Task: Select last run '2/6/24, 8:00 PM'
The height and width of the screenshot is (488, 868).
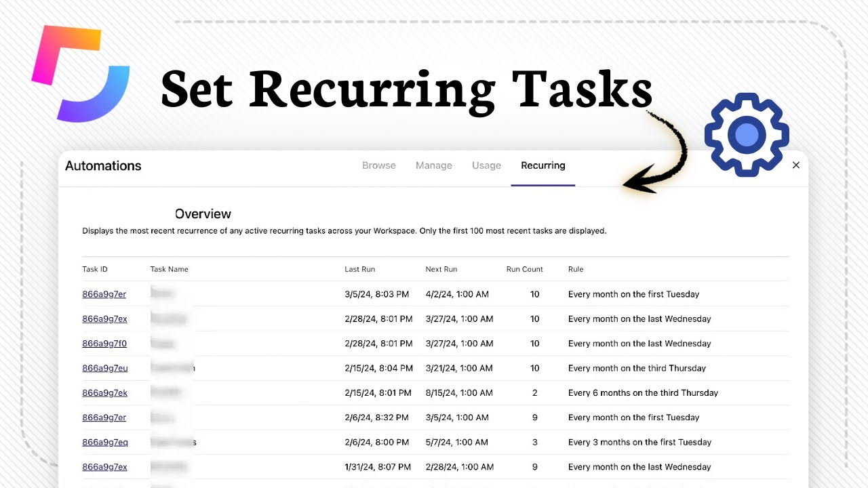Action: point(376,442)
